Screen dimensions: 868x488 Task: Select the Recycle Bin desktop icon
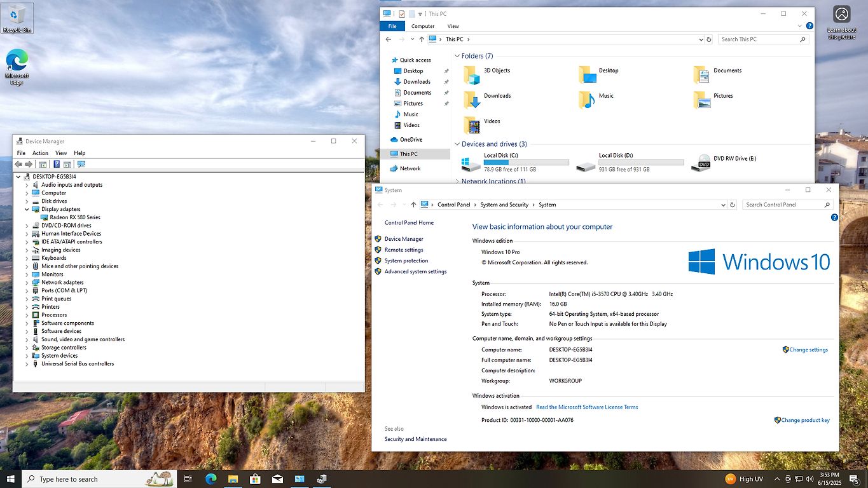coord(17,18)
